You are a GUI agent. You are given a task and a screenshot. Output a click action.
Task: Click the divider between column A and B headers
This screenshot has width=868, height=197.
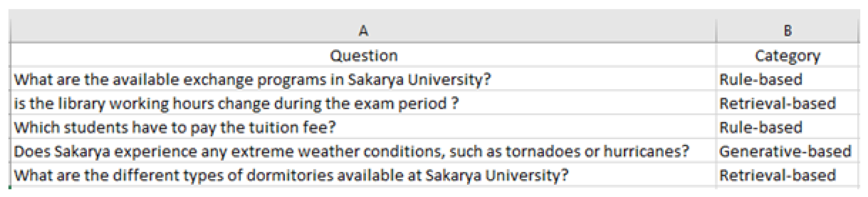[x=716, y=31]
